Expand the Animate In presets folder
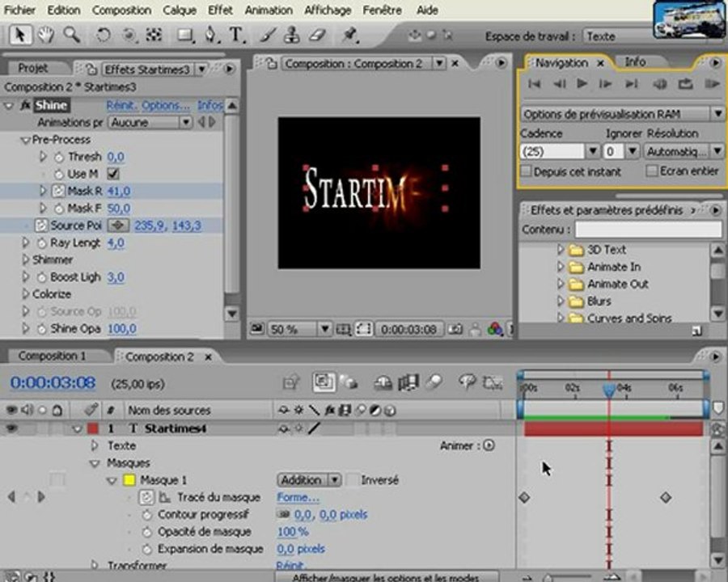728x582 pixels. tap(561, 267)
